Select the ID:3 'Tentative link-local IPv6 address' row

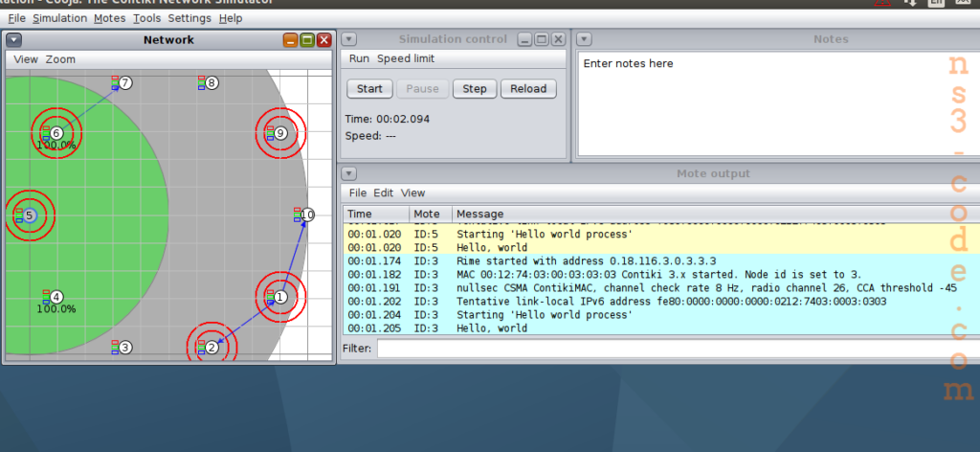click(x=661, y=302)
